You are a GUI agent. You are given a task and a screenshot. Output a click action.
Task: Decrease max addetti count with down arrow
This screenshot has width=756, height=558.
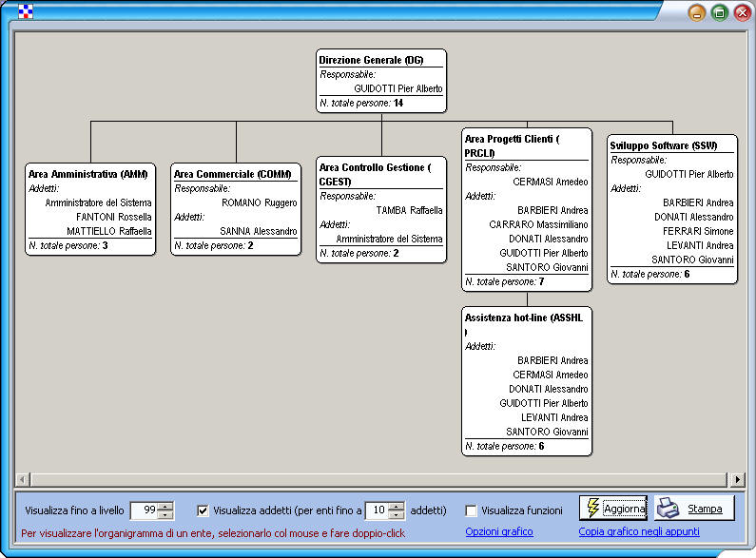(397, 515)
